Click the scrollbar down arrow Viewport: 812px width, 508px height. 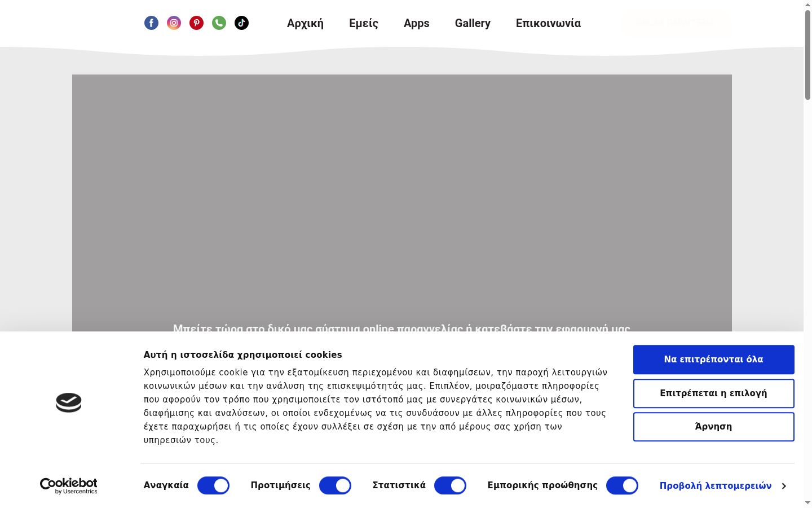pyautogui.click(x=807, y=503)
